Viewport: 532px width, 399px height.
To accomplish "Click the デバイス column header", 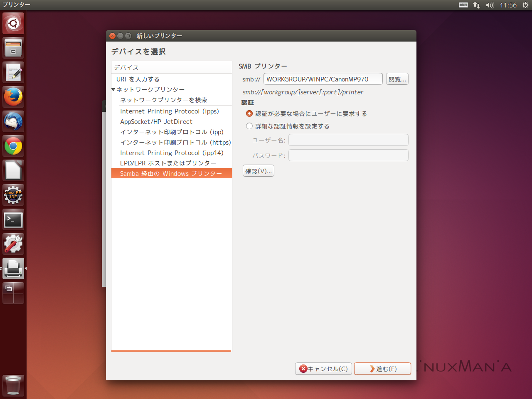I will coord(172,67).
